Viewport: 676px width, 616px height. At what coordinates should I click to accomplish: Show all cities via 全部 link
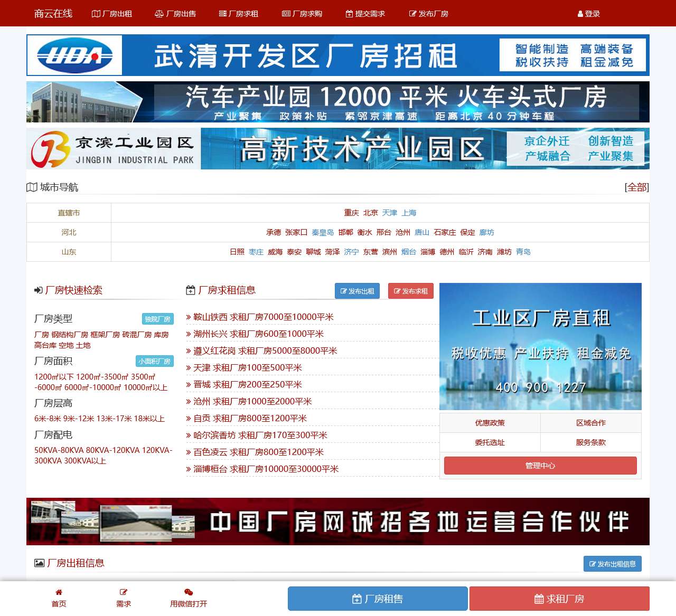point(636,187)
